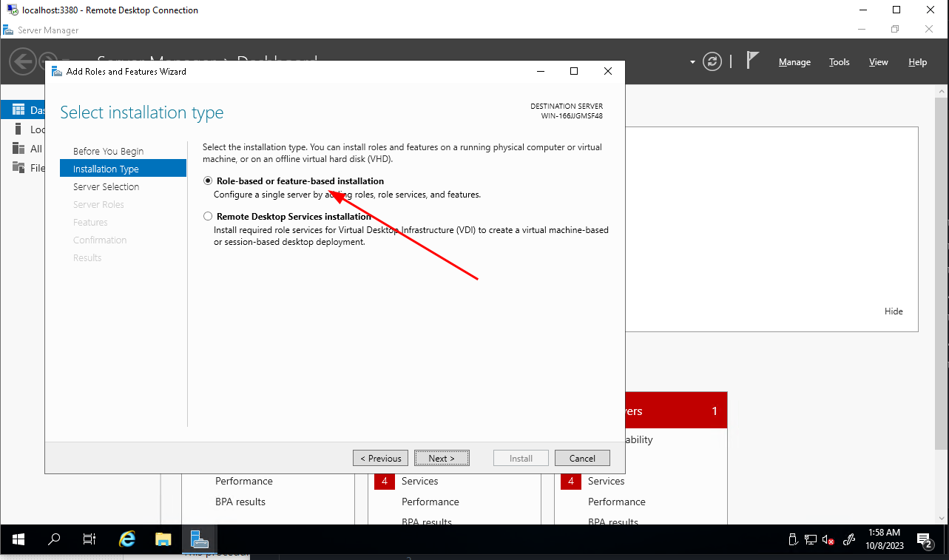Select Remote Desktop Services installation option
The height and width of the screenshot is (560, 949).
pyautogui.click(x=208, y=217)
